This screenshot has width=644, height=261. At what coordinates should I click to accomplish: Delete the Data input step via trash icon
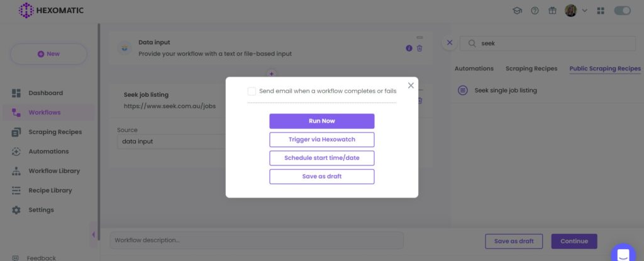tap(419, 48)
